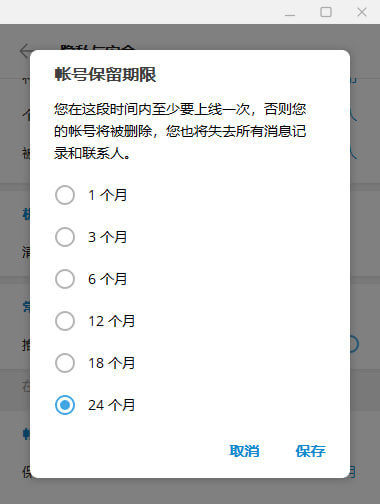The image size is (380, 504).
Task: Click the partially hidden 隐私与安全 header
Action: [97, 47]
